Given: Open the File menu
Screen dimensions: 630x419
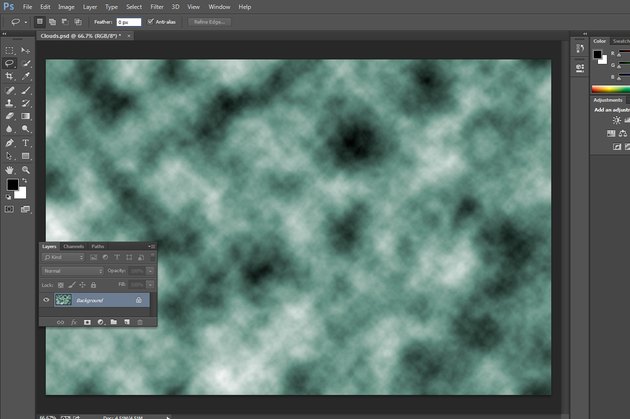Looking at the screenshot, I should [x=27, y=7].
